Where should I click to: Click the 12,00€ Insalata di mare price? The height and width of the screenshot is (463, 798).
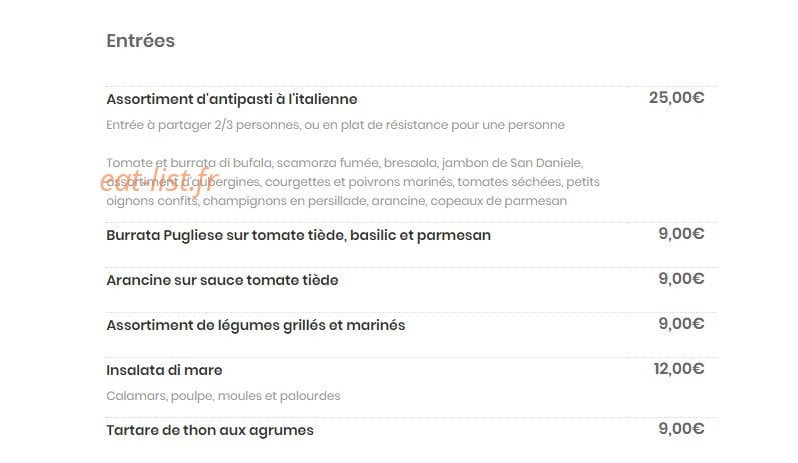click(679, 368)
